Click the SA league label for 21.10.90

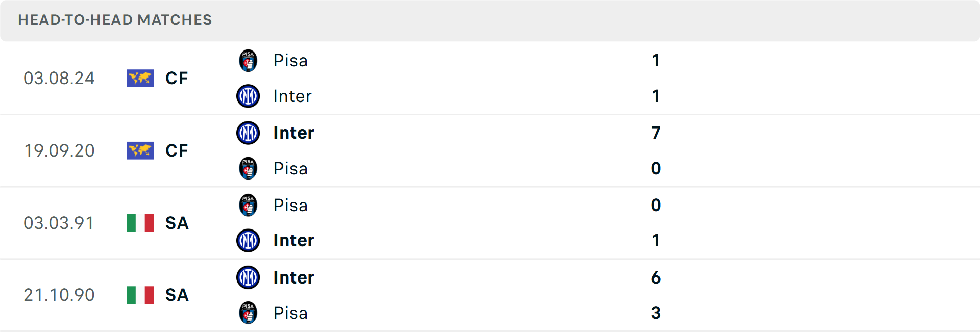click(177, 295)
